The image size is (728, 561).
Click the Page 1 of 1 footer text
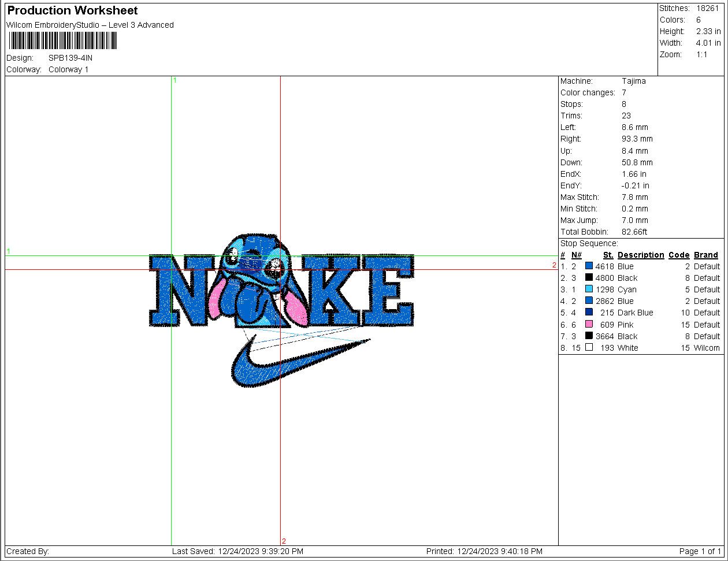pyautogui.click(x=700, y=552)
